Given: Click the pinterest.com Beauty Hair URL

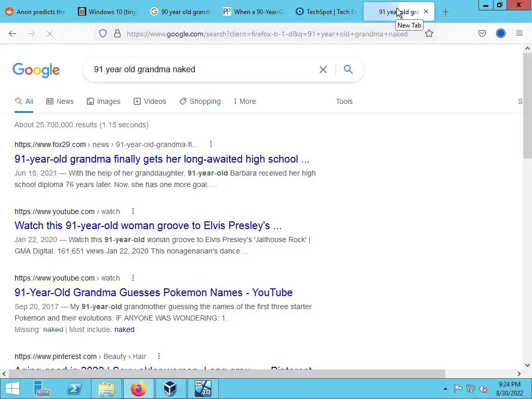Looking at the screenshot, I should click(80, 356).
